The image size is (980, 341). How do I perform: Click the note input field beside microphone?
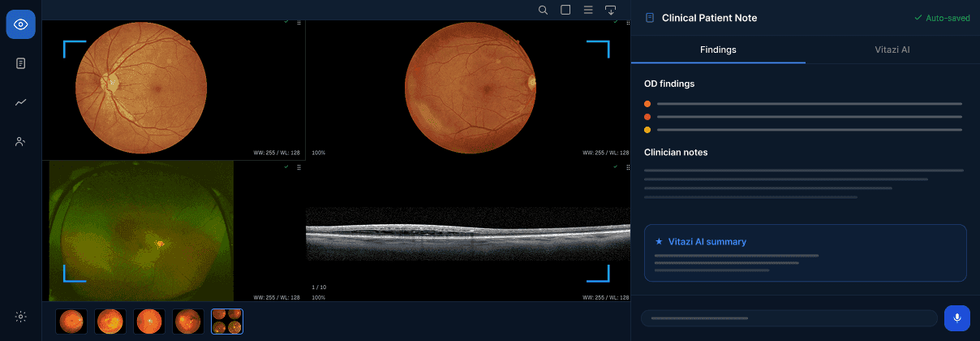click(789, 318)
